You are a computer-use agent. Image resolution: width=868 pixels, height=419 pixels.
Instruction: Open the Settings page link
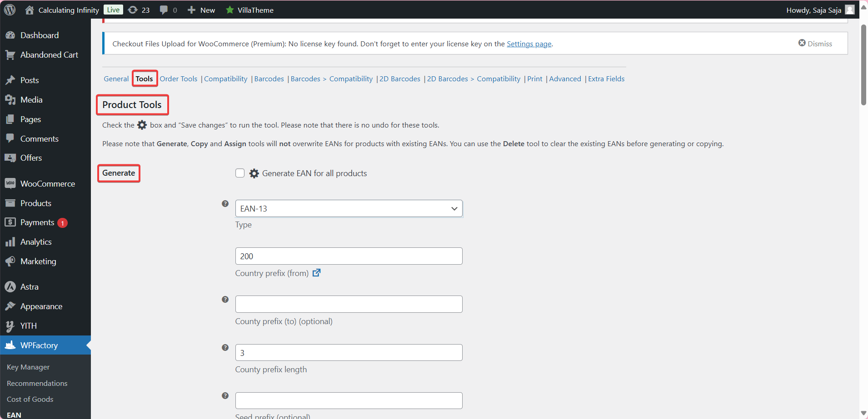(529, 44)
